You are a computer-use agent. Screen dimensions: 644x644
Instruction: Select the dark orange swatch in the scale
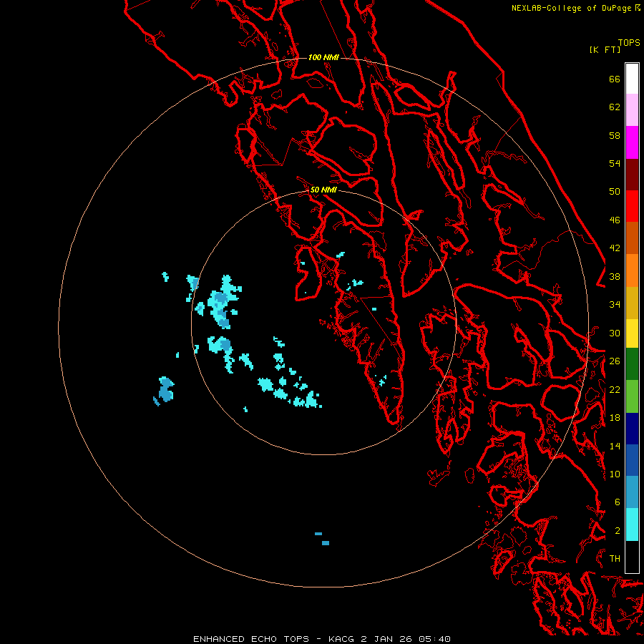pyautogui.click(x=632, y=238)
